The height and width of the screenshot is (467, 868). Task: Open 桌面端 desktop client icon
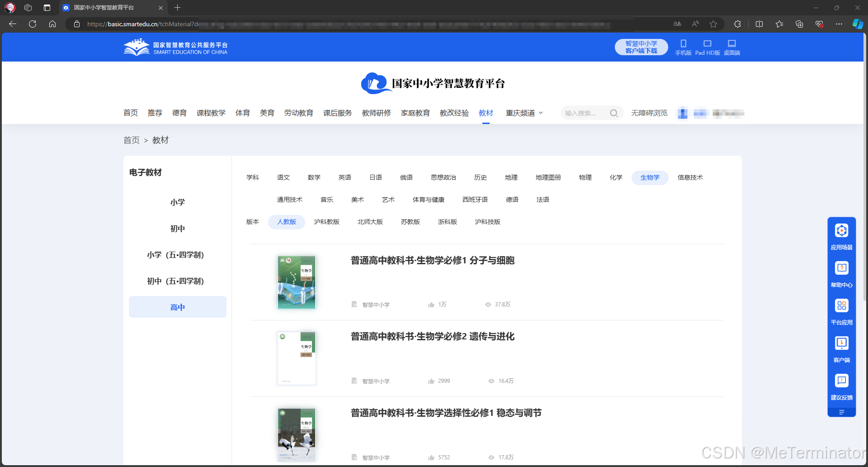coord(732,47)
